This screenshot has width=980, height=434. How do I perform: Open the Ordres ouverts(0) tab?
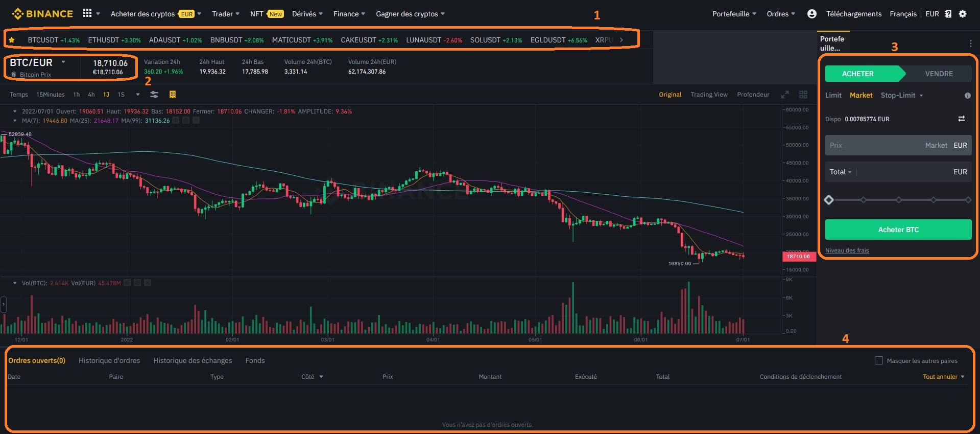click(37, 360)
